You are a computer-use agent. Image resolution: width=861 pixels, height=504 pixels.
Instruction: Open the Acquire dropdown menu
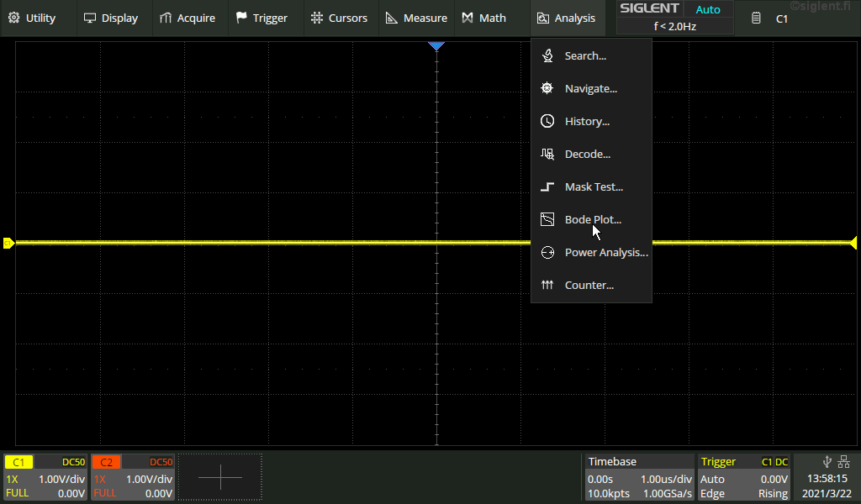click(x=187, y=18)
